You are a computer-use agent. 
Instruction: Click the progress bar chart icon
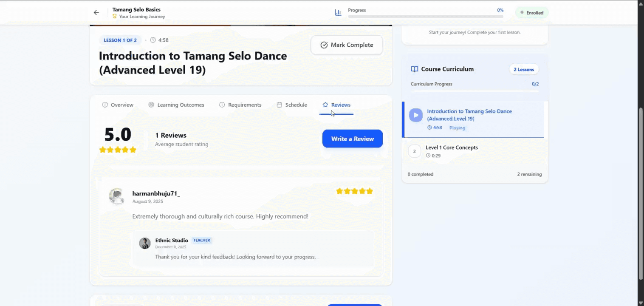(338, 13)
